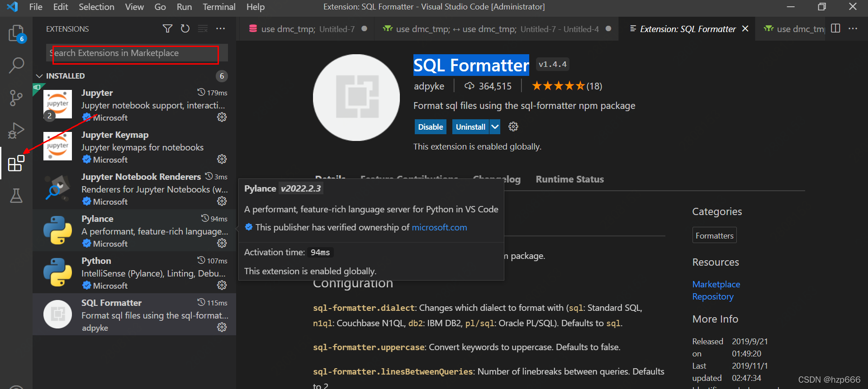Click the install count 364,515
This screenshot has width=868, height=389.
tap(488, 86)
